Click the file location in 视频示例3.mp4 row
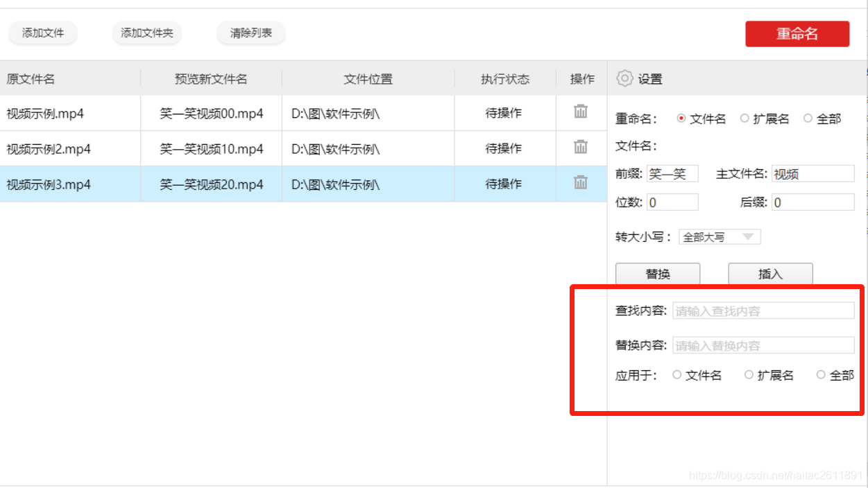 (335, 184)
